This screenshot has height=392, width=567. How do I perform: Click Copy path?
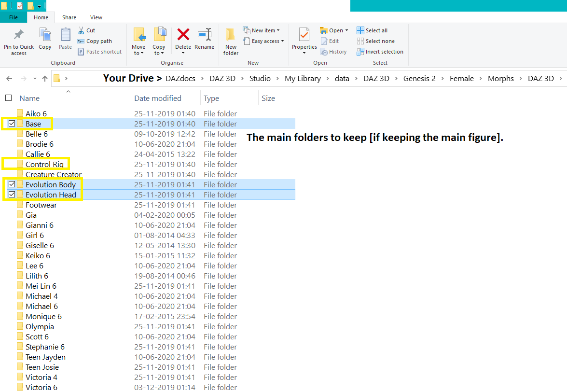coord(95,41)
